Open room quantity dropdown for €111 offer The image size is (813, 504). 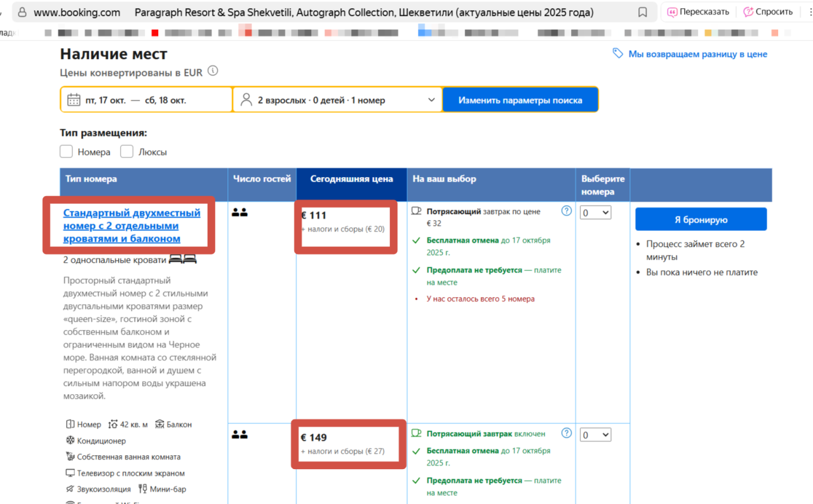pyautogui.click(x=596, y=213)
